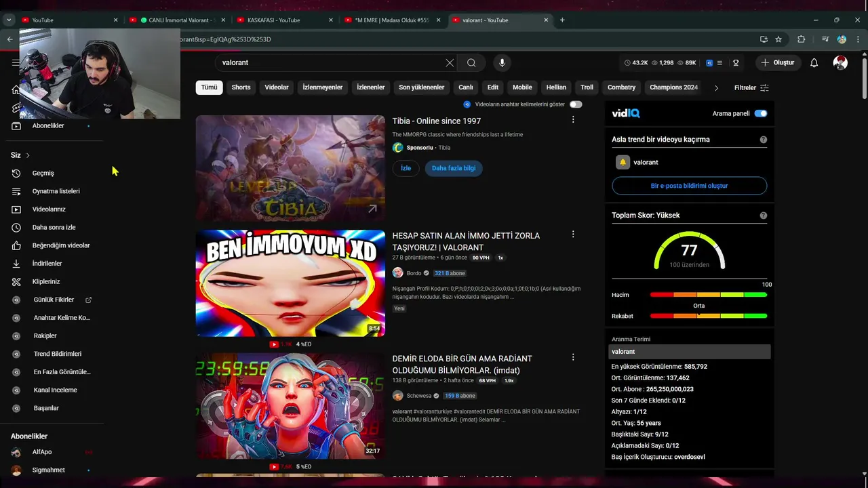Open the Tibia ad thumbnail
Image resolution: width=868 pixels, height=488 pixels.
pos(290,168)
